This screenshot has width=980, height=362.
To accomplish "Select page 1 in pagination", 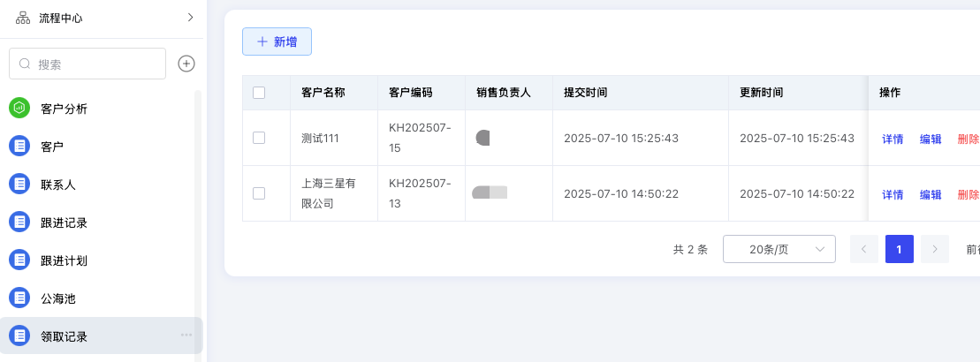I will 900,249.
